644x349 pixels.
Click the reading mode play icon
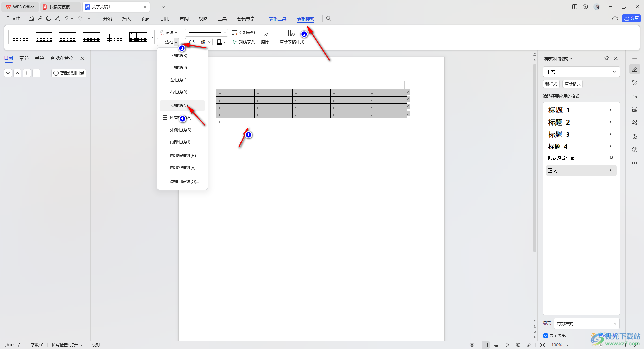click(x=507, y=345)
